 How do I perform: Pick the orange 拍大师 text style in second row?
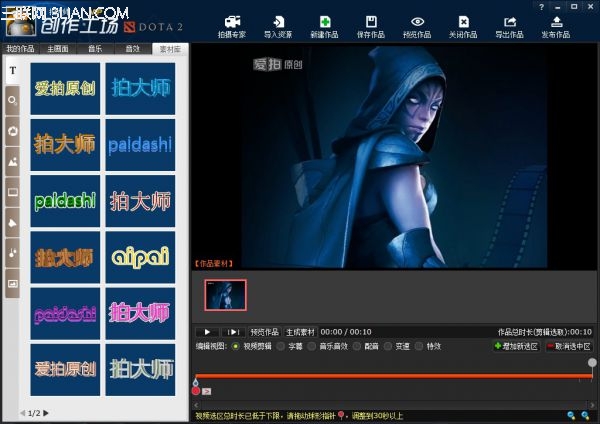point(65,145)
